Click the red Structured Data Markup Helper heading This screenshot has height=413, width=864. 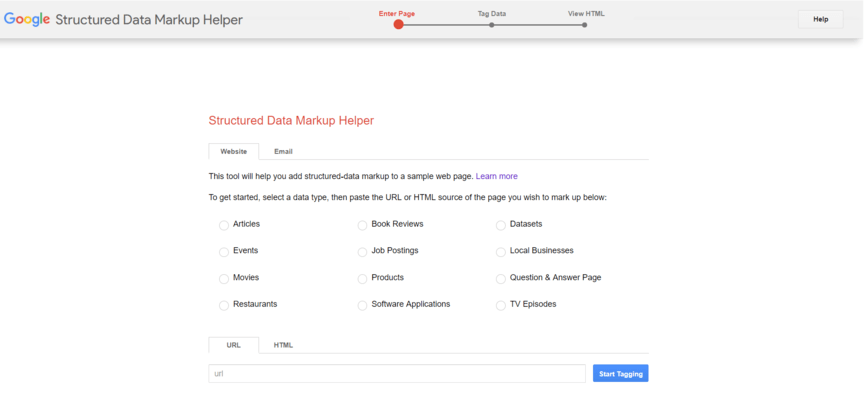tap(291, 121)
